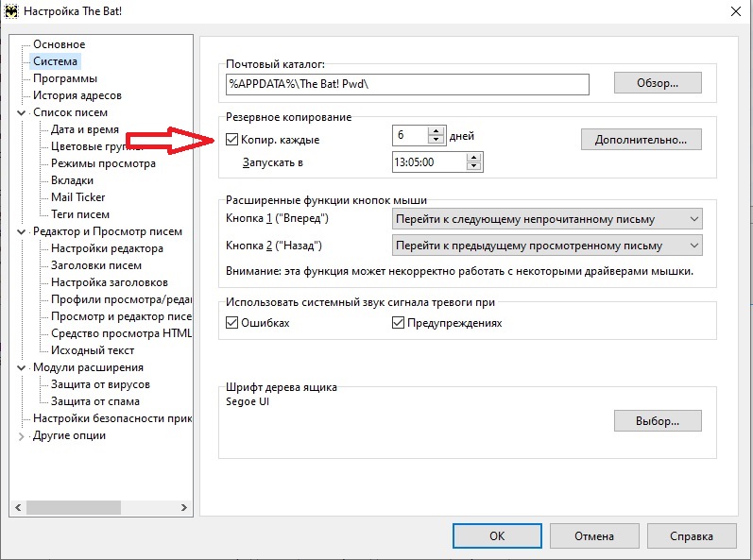
Task: Collapse the Редактор и Просмотр писем node
Action: click(x=21, y=231)
